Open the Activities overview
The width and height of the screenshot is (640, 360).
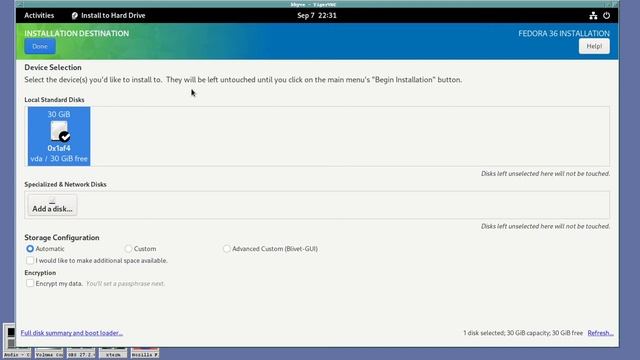(x=39, y=16)
